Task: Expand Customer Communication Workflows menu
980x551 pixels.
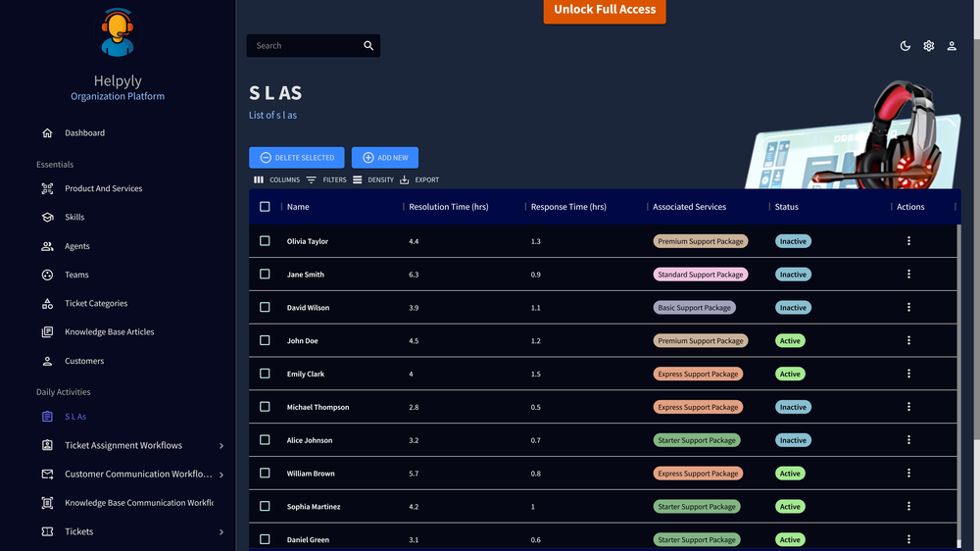Action: [221, 475]
